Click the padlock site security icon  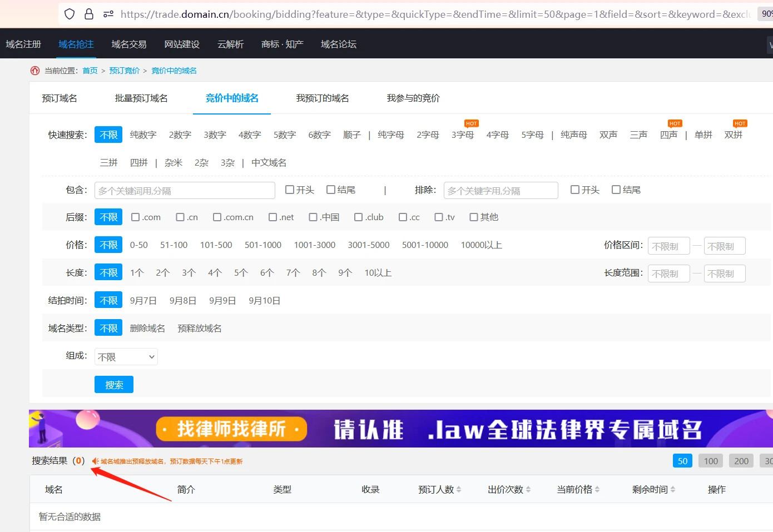pos(89,14)
